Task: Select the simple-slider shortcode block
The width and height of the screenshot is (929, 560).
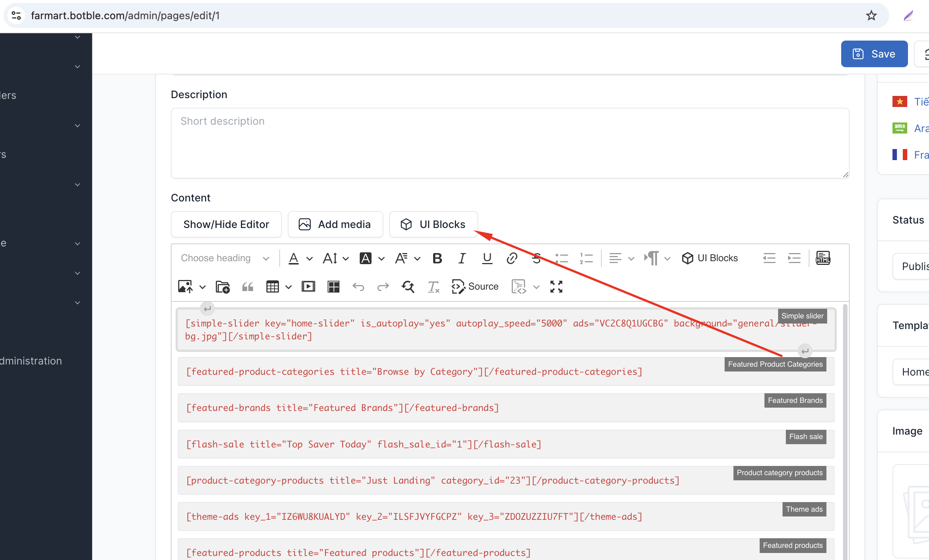Action: coord(506,329)
